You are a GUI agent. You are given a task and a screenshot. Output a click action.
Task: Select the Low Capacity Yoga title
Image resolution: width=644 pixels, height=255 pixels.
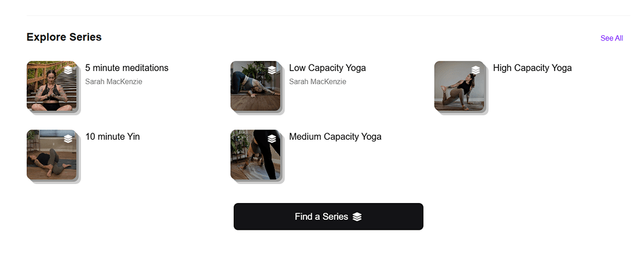coord(327,68)
